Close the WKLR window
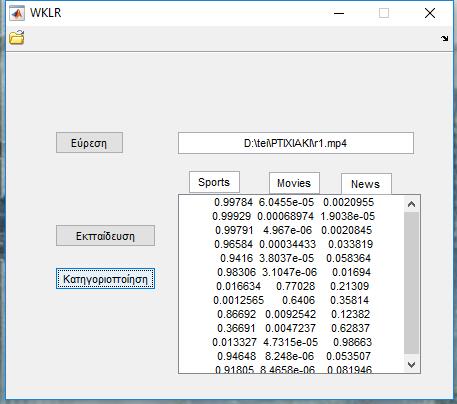The image size is (457, 404). (430, 13)
